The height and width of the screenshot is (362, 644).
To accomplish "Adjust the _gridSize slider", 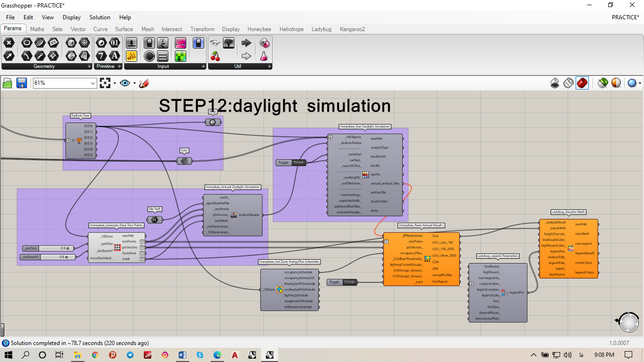I will (49, 248).
